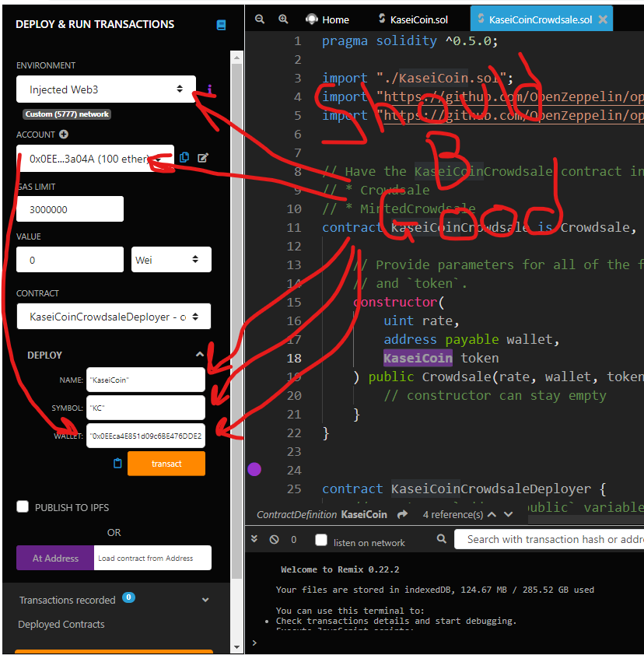Click the 4 reference(s) label
644x655 pixels.
453,514
